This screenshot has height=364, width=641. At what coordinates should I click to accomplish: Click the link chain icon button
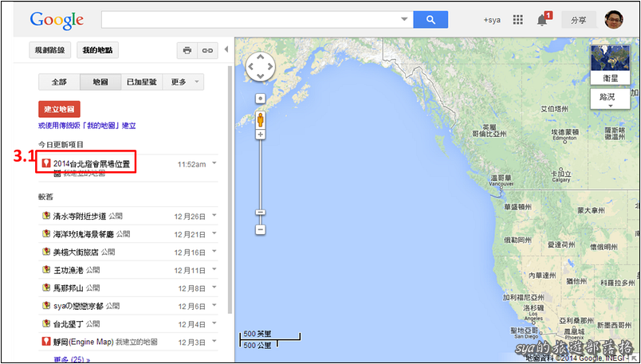pyautogui.click(x=207, y=50)
